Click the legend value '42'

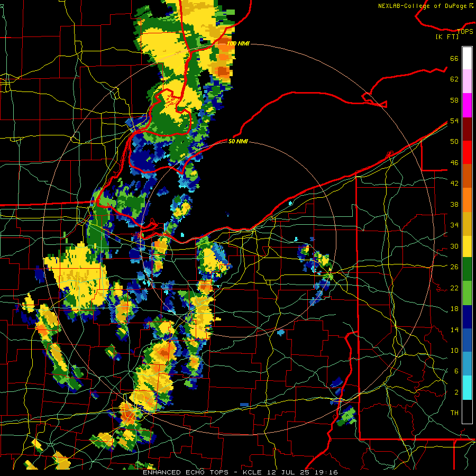454,184
